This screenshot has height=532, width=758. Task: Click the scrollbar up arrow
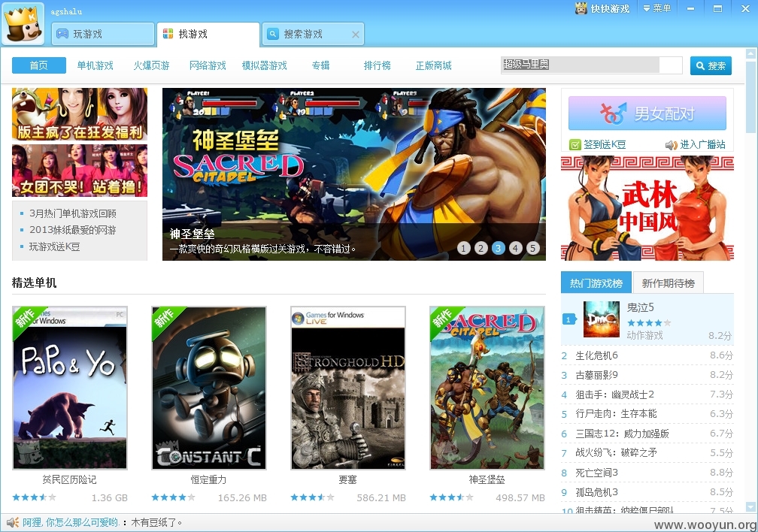[x=750, y=53]
